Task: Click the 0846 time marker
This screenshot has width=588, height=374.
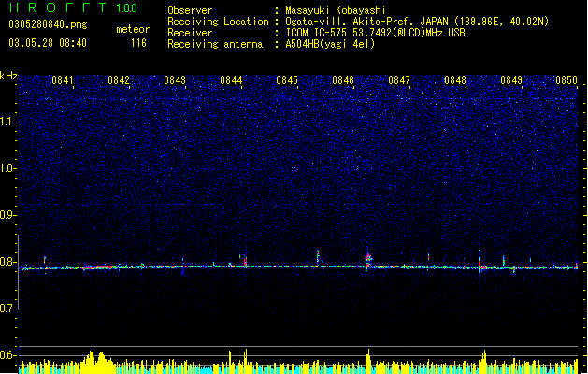Action: pyautogui.click(x=343, y=80)
